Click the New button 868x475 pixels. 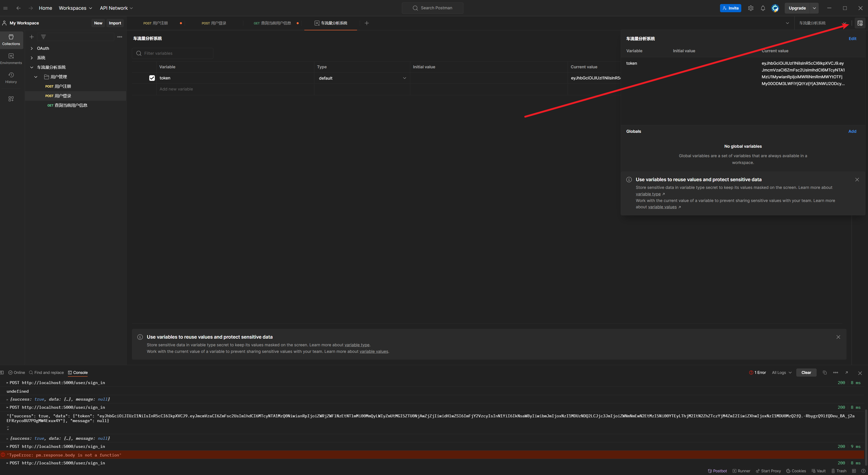click(x=98, y=23)
